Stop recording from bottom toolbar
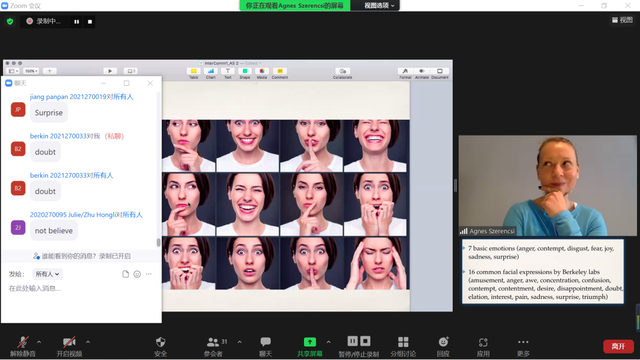Image resolution: width=640 pixels, height=360 pixels. [x=365, y=341]
